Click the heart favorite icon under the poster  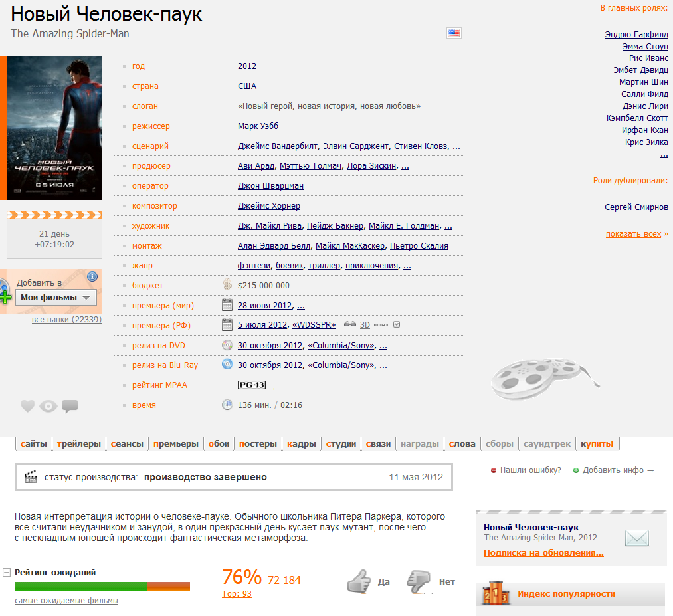[27, 405]
